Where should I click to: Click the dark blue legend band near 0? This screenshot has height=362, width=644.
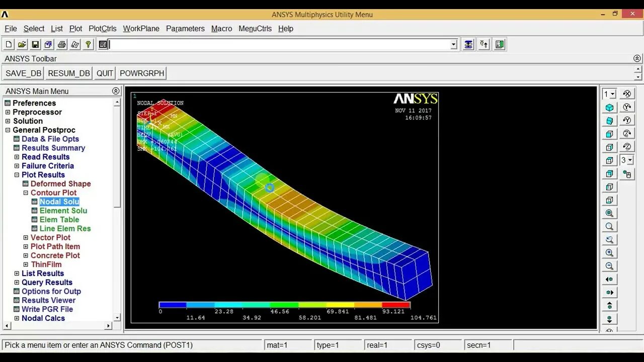(x=173, y=305)
